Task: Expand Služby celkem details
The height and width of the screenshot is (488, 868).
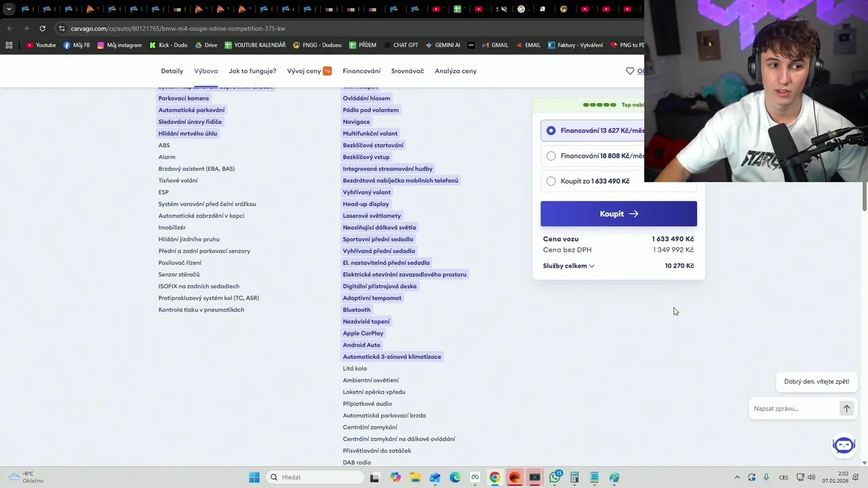Action: click(569, 266)
